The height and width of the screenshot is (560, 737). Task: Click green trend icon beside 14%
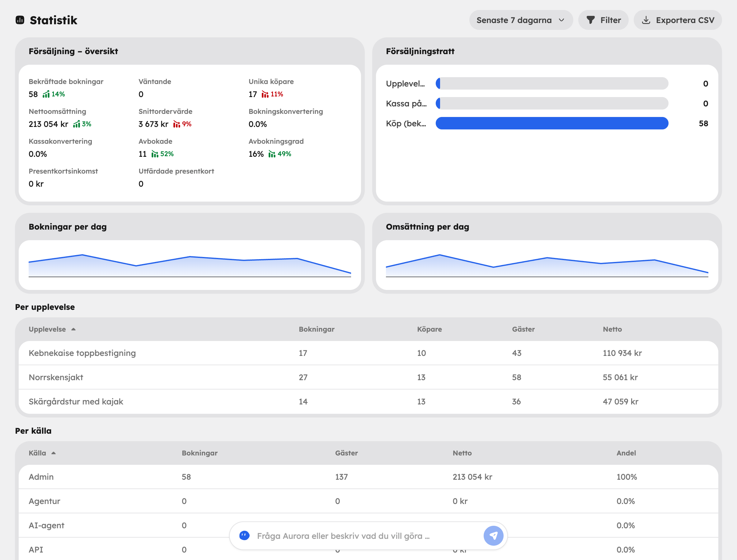tap(46, 94)
